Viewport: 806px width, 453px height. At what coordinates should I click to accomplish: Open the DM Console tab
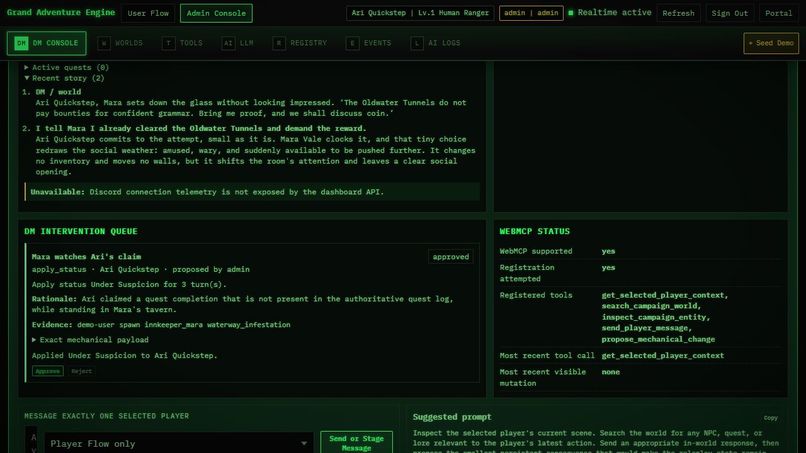(46, 43)
